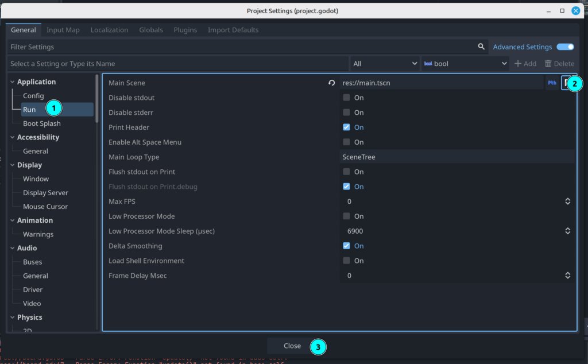Enable the Disable stdout checkbox

(x=346, y=98)
